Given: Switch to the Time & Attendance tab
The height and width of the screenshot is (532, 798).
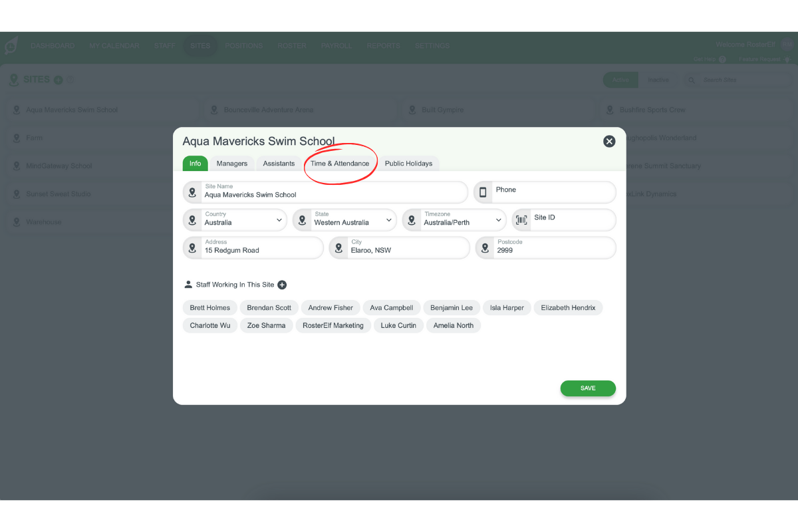Looking at the screenshot, I should pyautogui.click(x=340, y=163).
